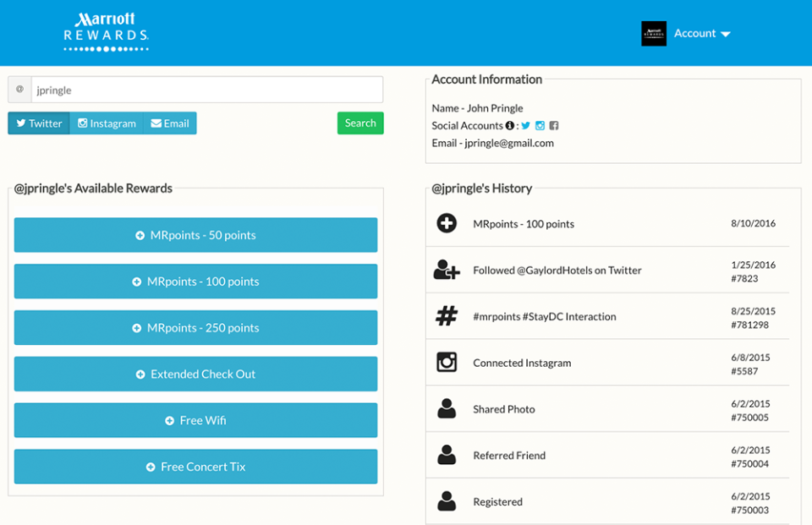The width and height of the screenshot is (812, 525).
Task: Award MRpoints - 100 points reward button
Action: click(x=195, y=282)
